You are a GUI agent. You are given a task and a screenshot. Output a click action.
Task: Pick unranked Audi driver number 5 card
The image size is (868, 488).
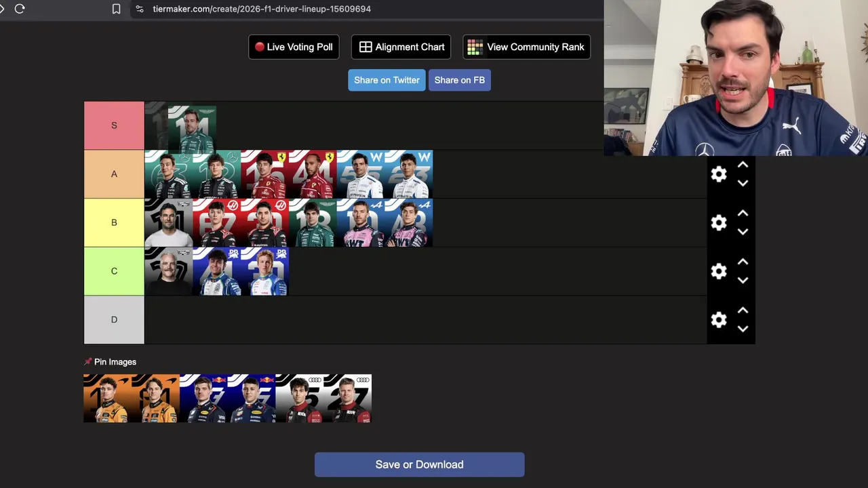tap(300, 399)
